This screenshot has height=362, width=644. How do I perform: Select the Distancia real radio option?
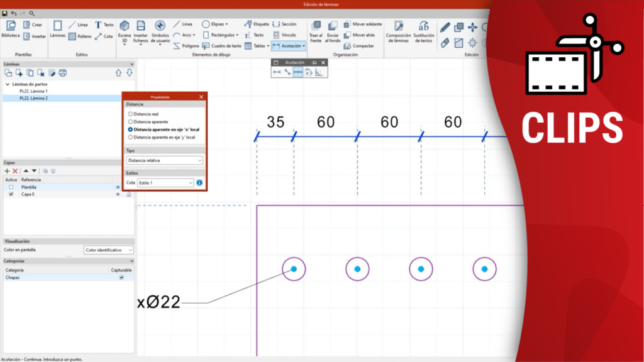click(x=130, y=114)
